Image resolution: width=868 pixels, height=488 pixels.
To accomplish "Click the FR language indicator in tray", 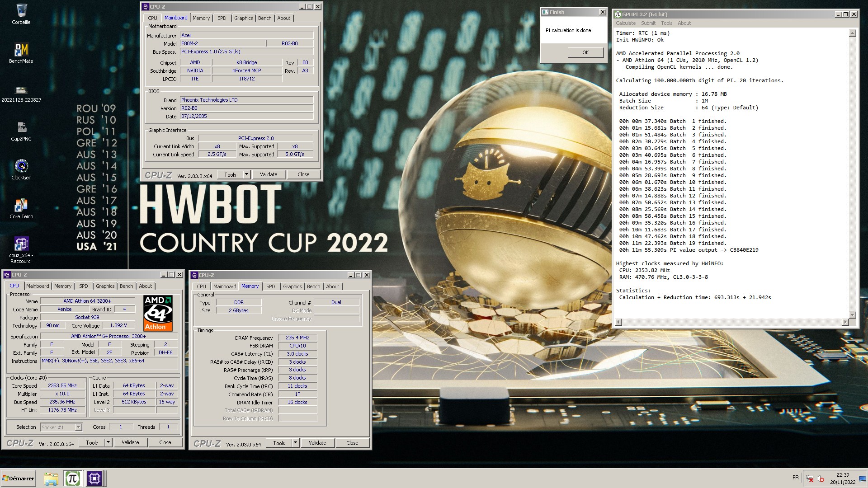I will 795,478.
